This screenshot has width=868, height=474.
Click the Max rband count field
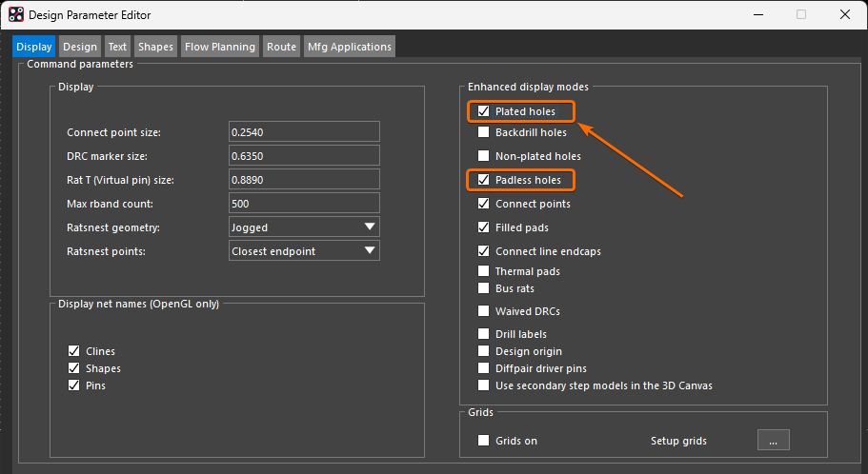[x=304, y=203]
